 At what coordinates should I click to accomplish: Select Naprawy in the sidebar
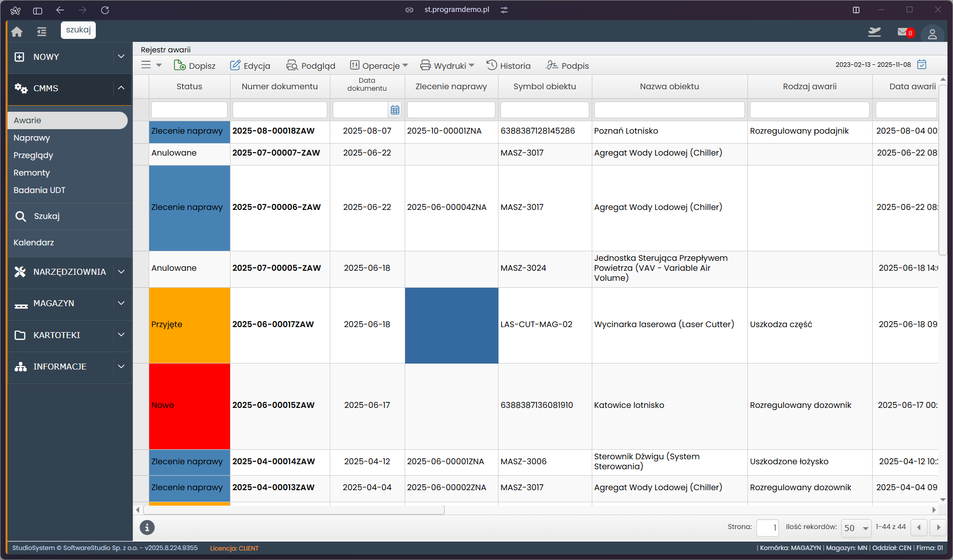click(32, 138)
